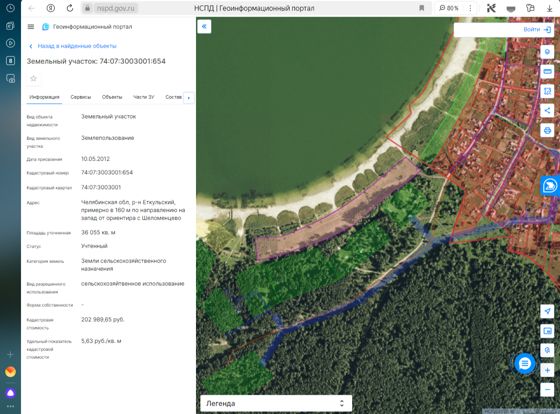Click the browser back arrow
Viewport: 560px width, 414px height.
[31, 8]
